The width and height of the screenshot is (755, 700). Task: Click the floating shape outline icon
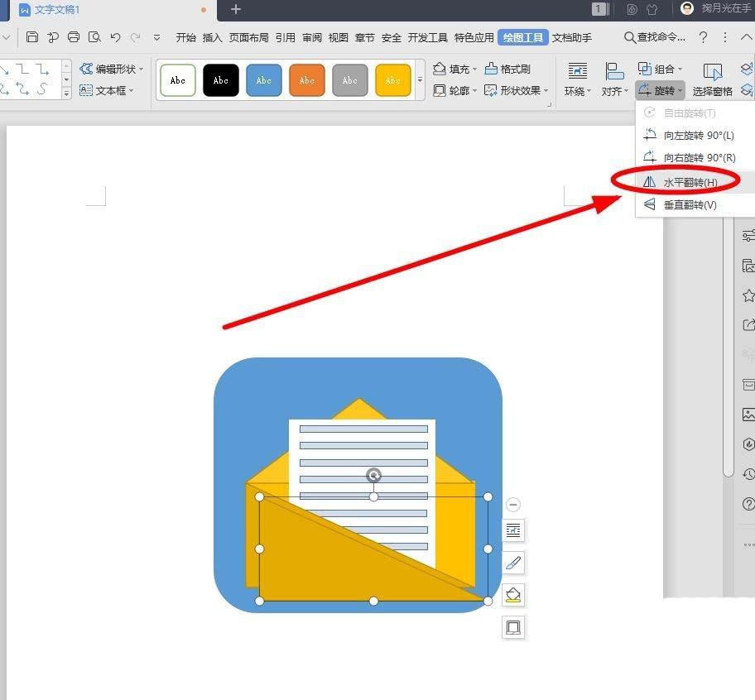pyautogui.click(x=513, y=627)
